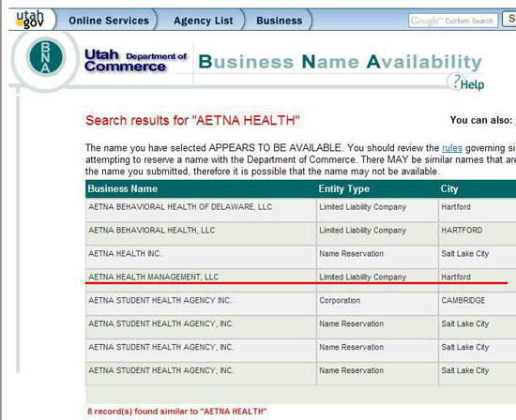The width and height of the screenshot is (516, 420).
Task: Click the Business Name column header
Action: click(122, 188)
